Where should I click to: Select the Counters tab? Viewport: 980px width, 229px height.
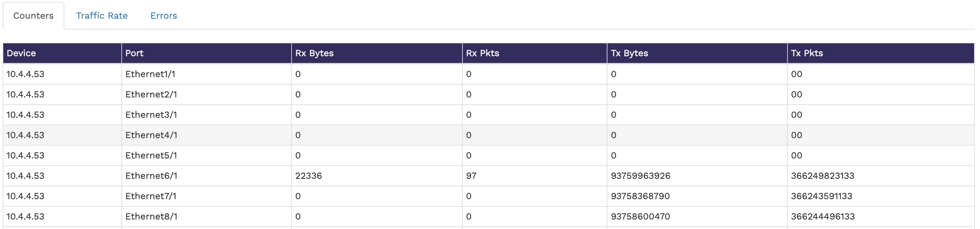click(33, 16)
